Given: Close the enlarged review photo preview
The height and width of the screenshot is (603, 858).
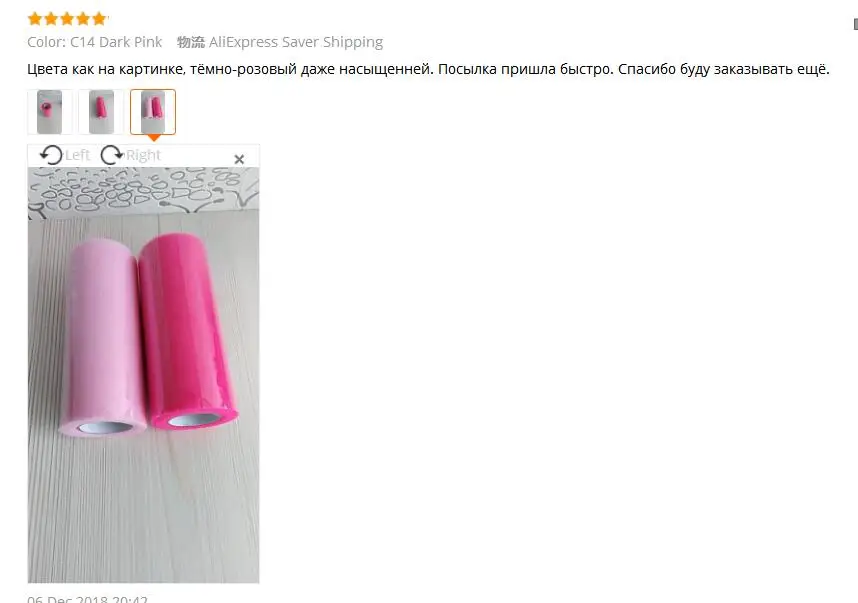Looking at the screenshot, I should (x=239, y=159).
